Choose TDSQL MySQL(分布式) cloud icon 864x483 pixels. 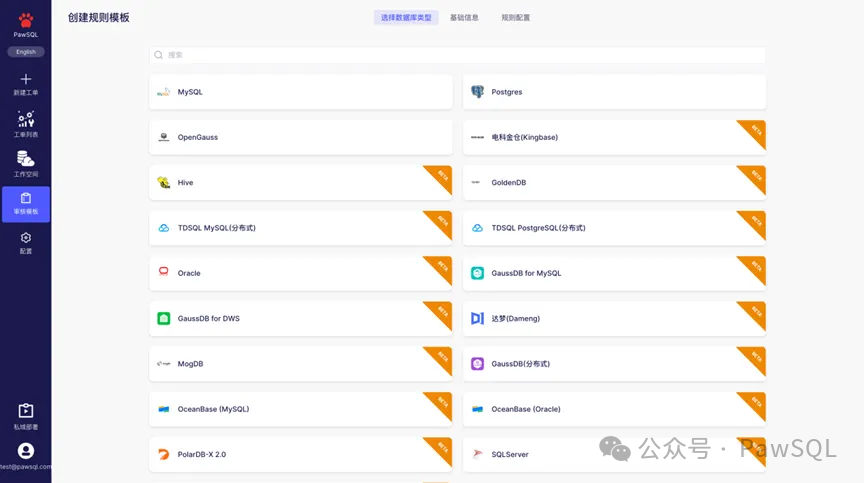pyautogui.click(x=164, y=228)
